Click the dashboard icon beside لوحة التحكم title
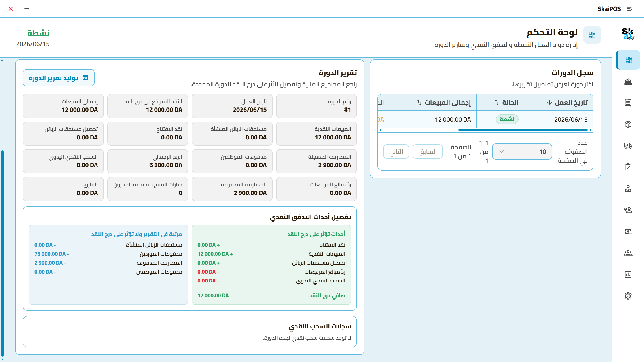Image resolution: width=644 pixels, height=362 pixels. [x=592, y=35]
